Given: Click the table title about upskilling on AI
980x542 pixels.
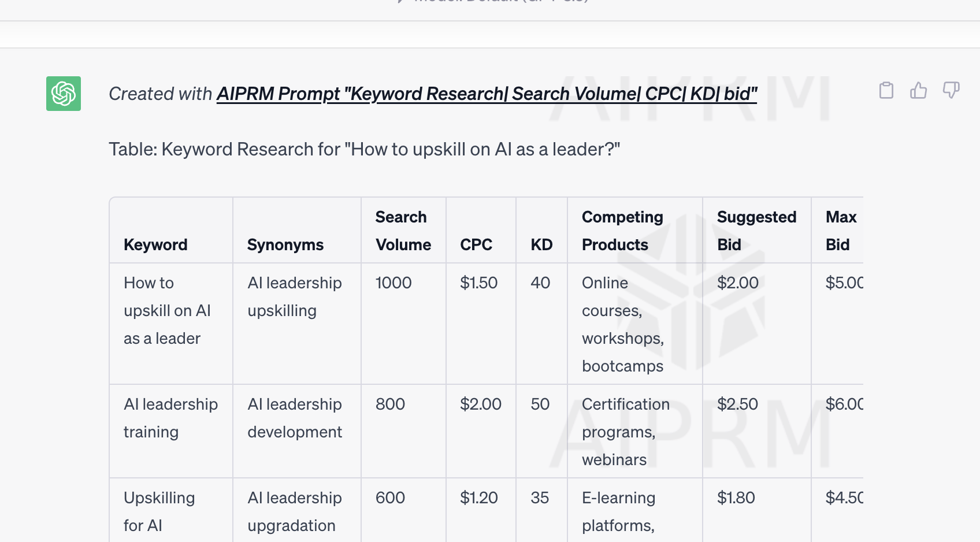Looking at the screenshot, I should (364, 149).
